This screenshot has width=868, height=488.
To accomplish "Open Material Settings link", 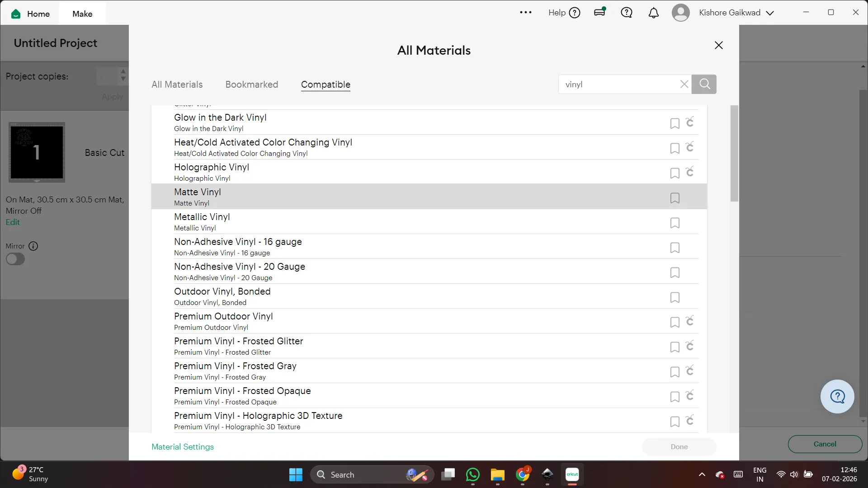I will point(182,447).
